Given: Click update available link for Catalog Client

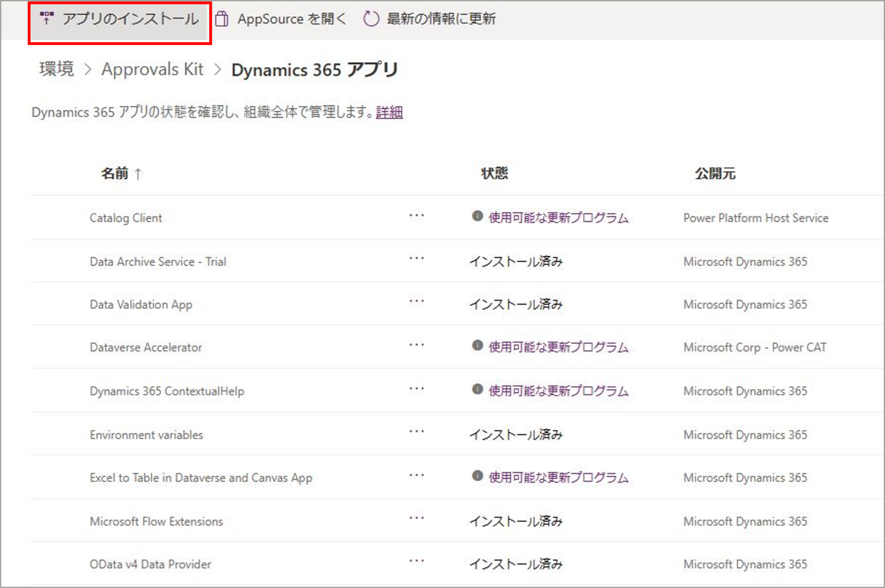Looking at the screenshot, I should pyautogui.click(x=558, y=218).
